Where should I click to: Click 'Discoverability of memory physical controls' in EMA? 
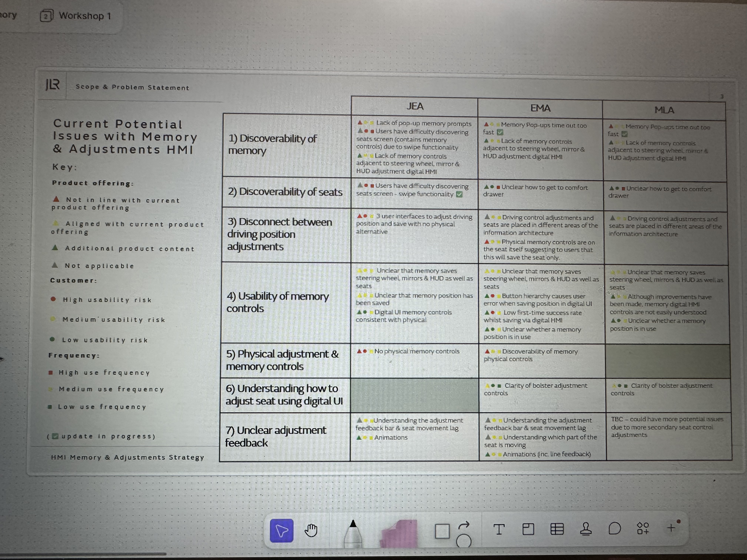pos(531,355)
